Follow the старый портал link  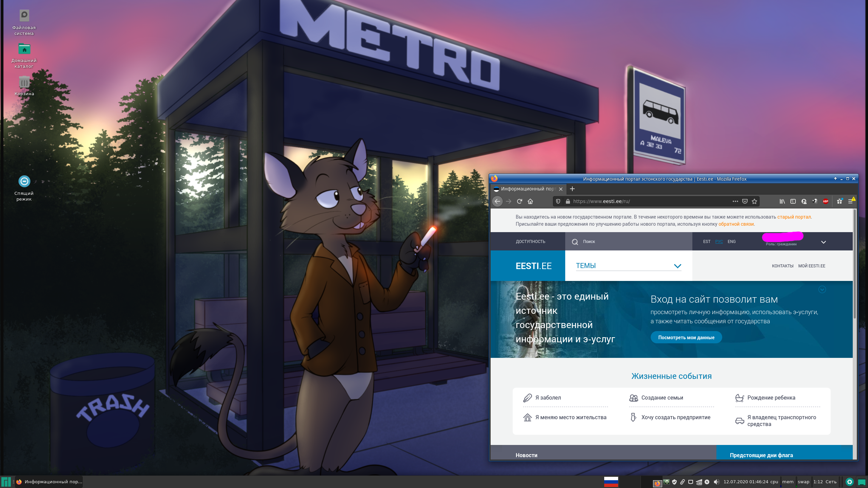[794, 217]
